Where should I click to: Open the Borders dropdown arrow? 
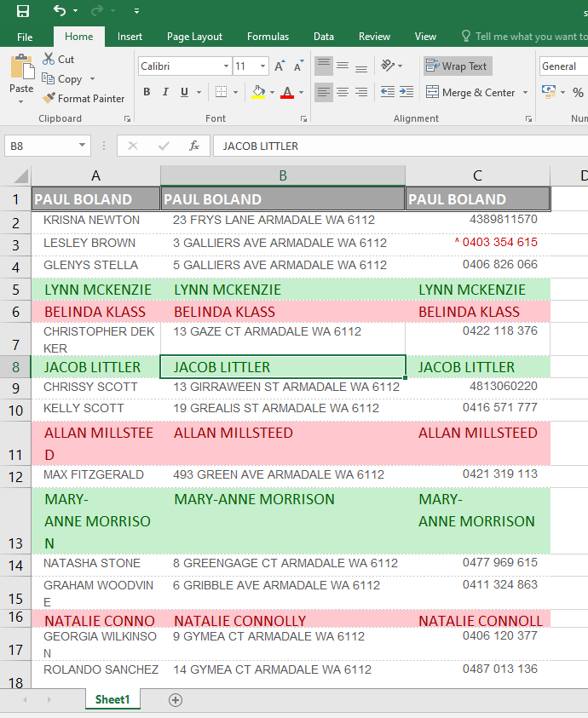click(235, 93)
